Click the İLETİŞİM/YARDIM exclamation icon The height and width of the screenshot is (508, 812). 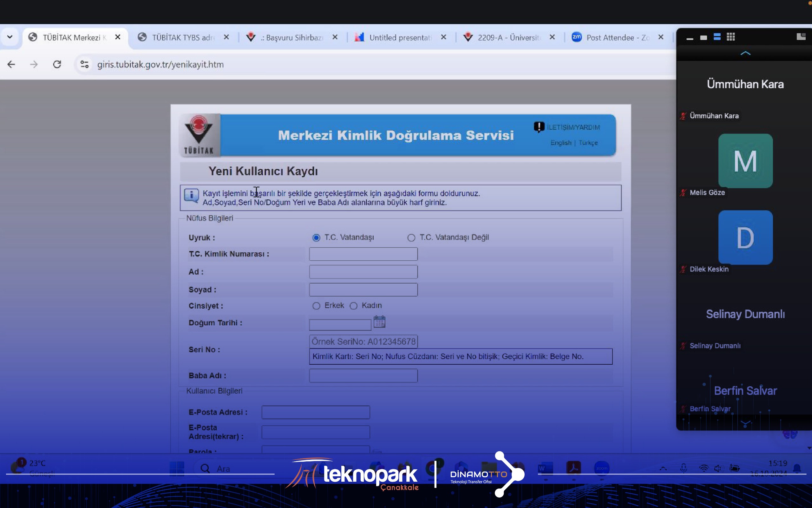[x=539, y=127]
